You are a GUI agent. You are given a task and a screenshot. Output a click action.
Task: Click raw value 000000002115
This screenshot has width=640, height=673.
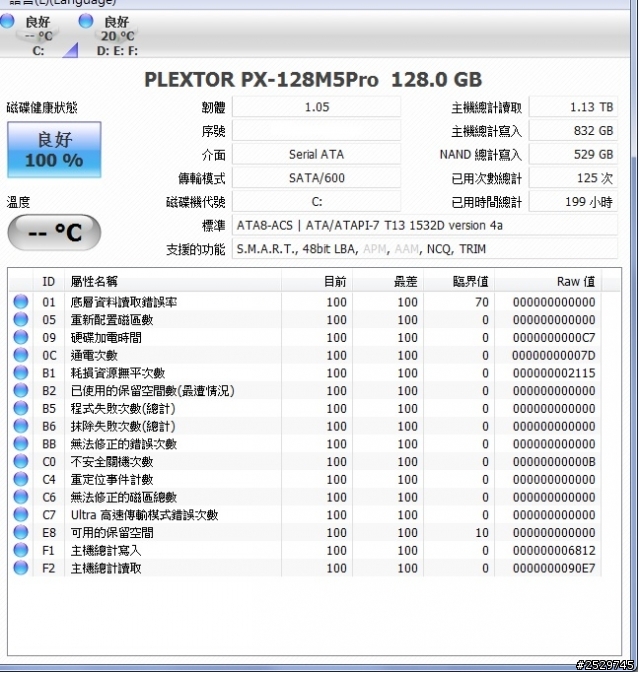tap(554, 373)
